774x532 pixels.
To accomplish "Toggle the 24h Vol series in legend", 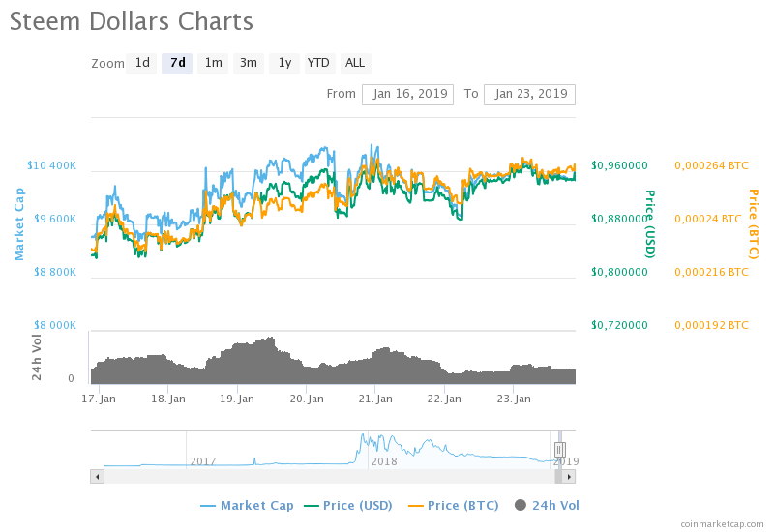I will (x=547, y=505).
